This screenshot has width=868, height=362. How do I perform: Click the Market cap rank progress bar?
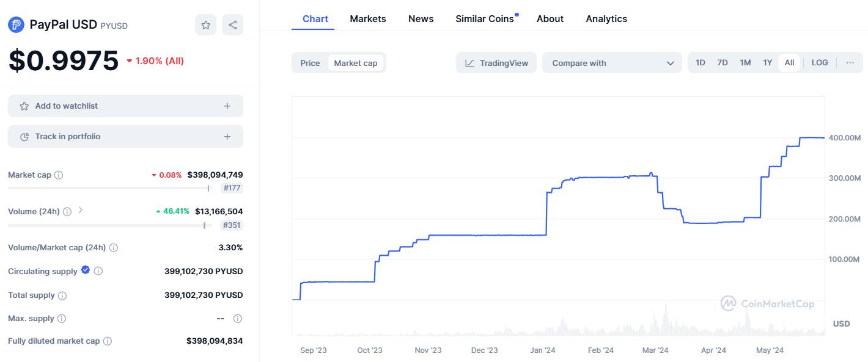point(110,189)
